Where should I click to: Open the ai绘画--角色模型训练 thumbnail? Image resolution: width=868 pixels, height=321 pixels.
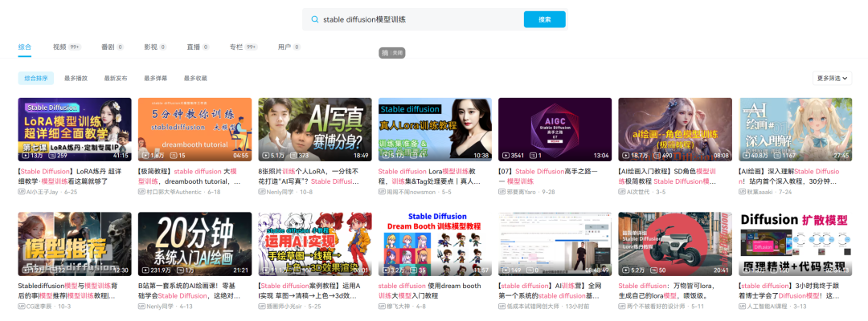click(x=675, y=129)
